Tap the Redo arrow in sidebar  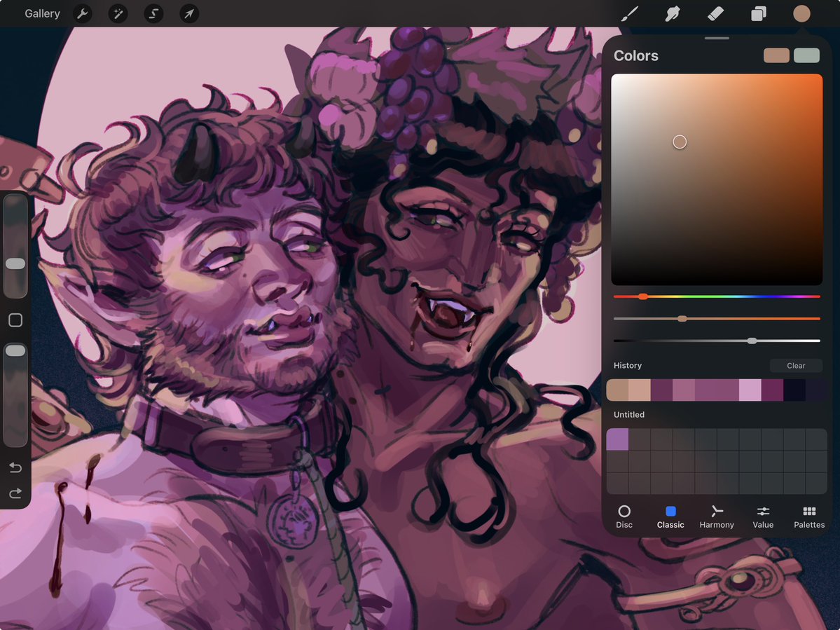[x=15, y=493]
